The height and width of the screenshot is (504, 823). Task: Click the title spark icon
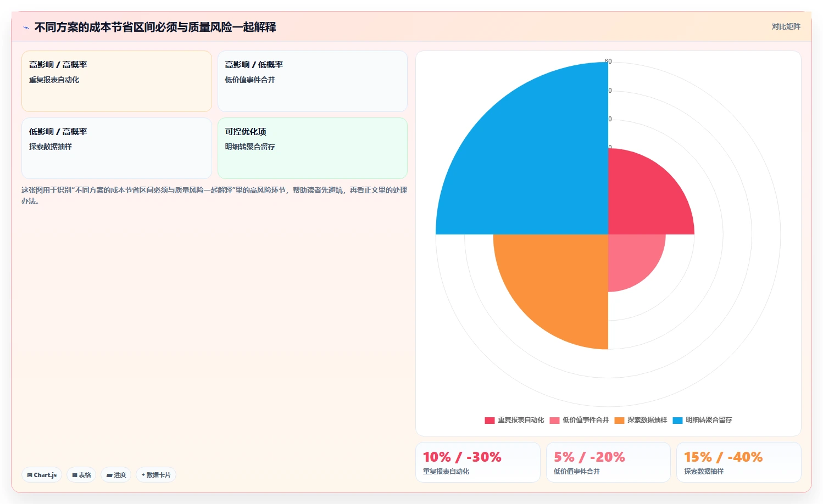[26, 27]
